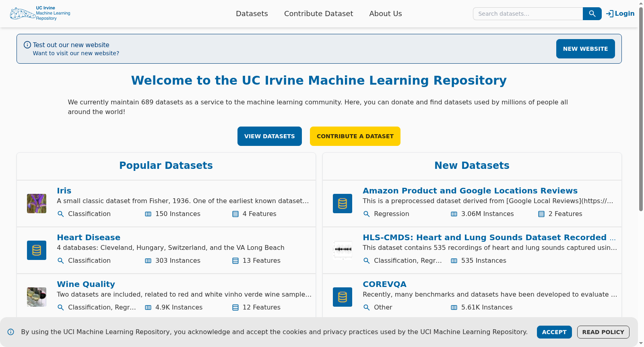The width and height of the screenshot is (644, 347).
Task: Click the magnifier search button in header
Action: [592, 14]
